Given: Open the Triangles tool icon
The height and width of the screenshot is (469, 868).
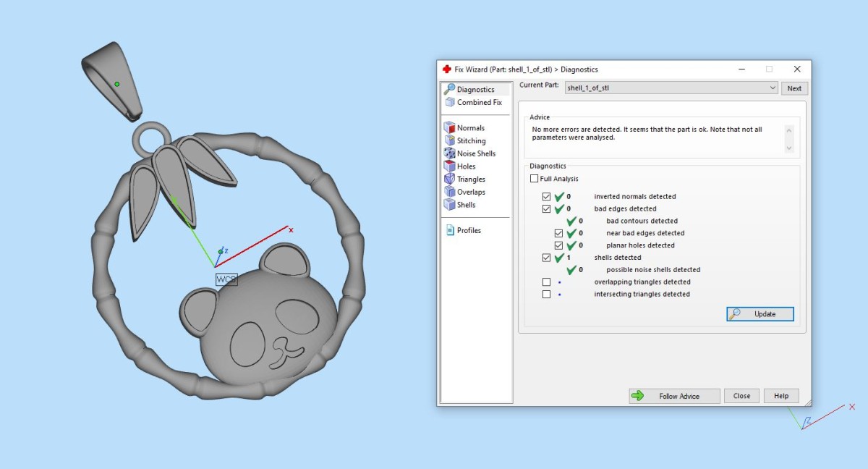Looking at the screenshot, I should point(449,179).
